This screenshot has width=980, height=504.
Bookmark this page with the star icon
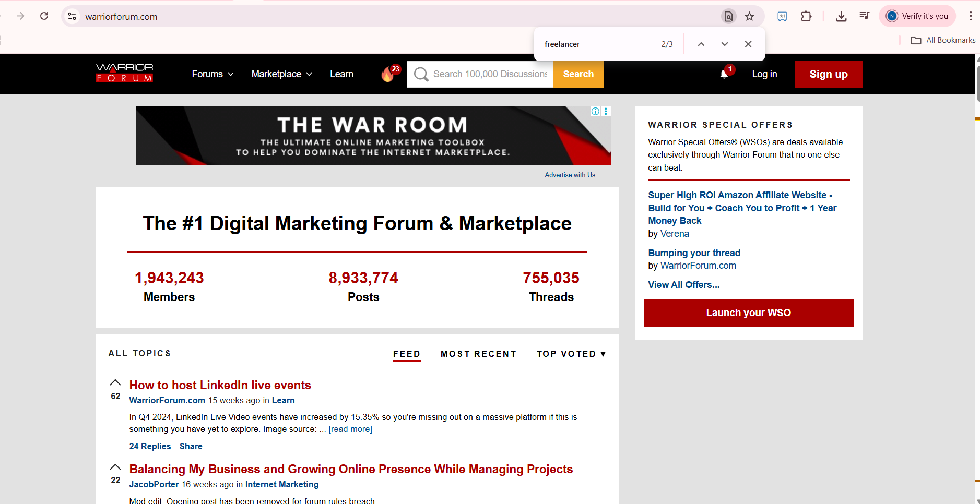tap(750, 16)
